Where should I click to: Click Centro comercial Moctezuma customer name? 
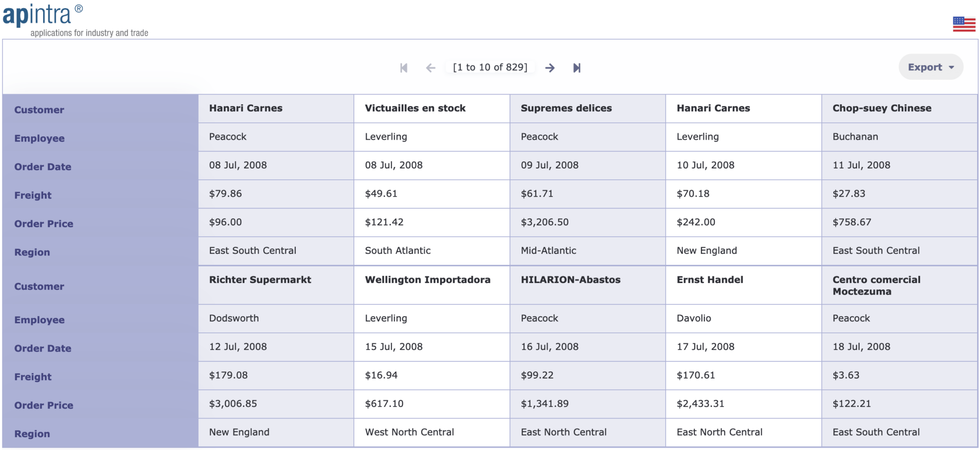click(x=876, y=285)
